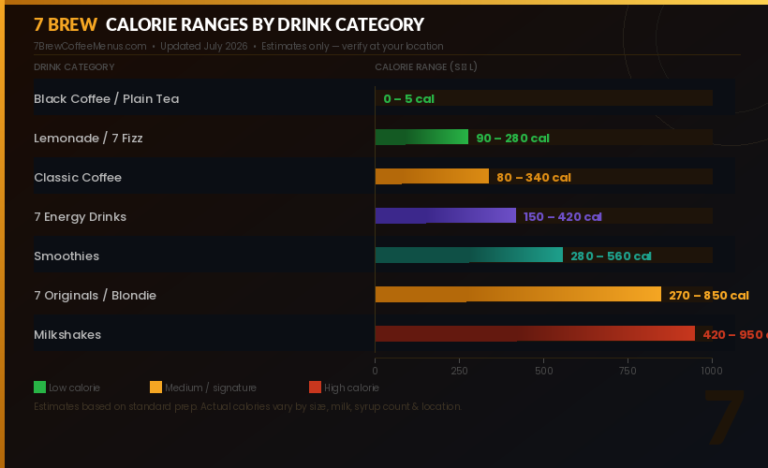
Task: Click the '80 – 340 cal' value
Action: tap(534, 177)
